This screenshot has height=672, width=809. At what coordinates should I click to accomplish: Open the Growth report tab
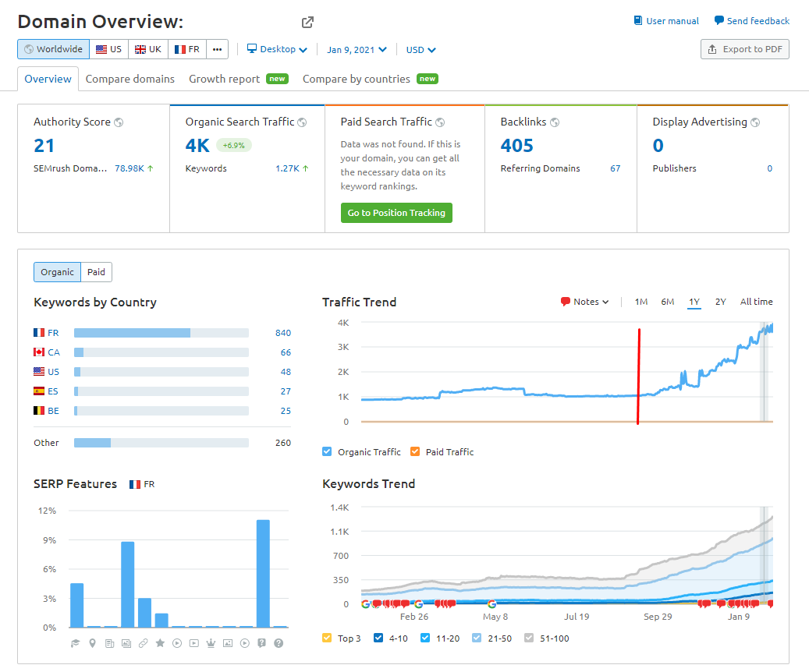(225, 79)
